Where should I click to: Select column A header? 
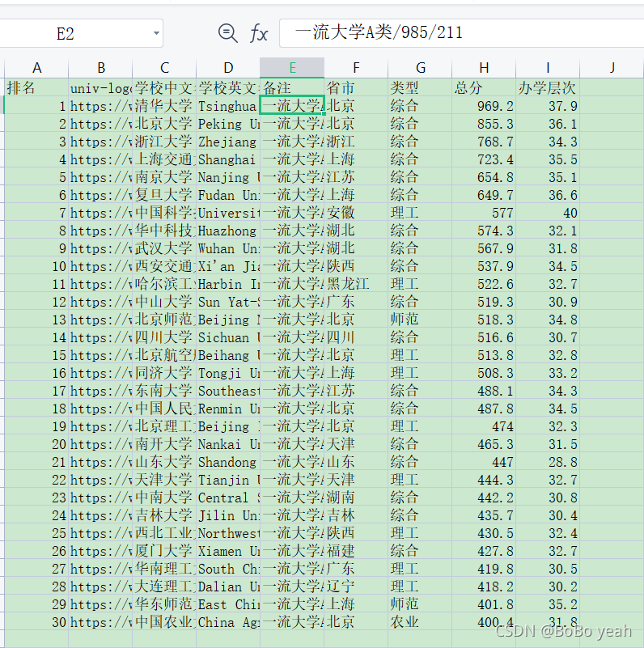tap(36, 68)
